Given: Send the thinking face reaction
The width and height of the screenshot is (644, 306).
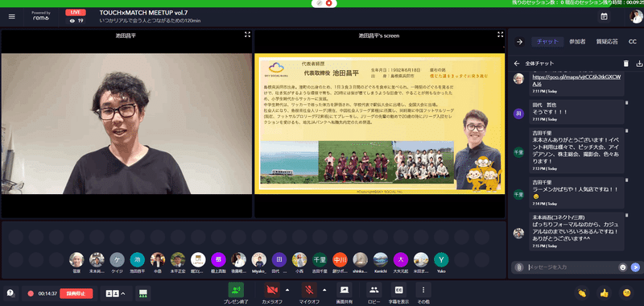Looking at the screenshot, I should pos(626,293).
